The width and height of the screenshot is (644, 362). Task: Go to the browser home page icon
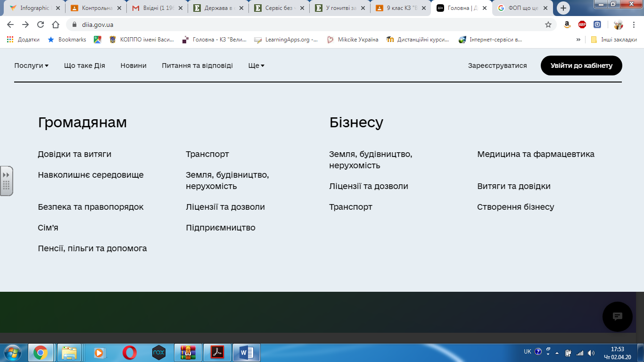pyautogui.click(x=56, y=25)
